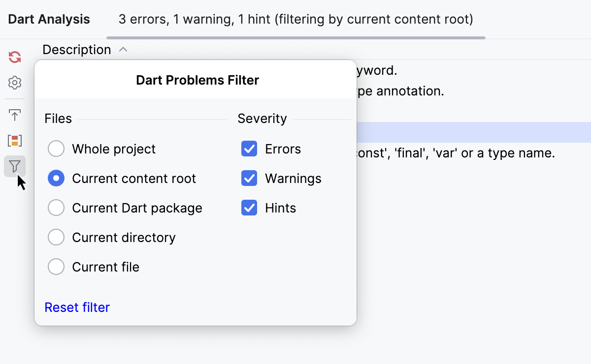Viewport: 591px width, 364px height.
Task: Select the Current content root option
Action: click(x=56, y=178)
